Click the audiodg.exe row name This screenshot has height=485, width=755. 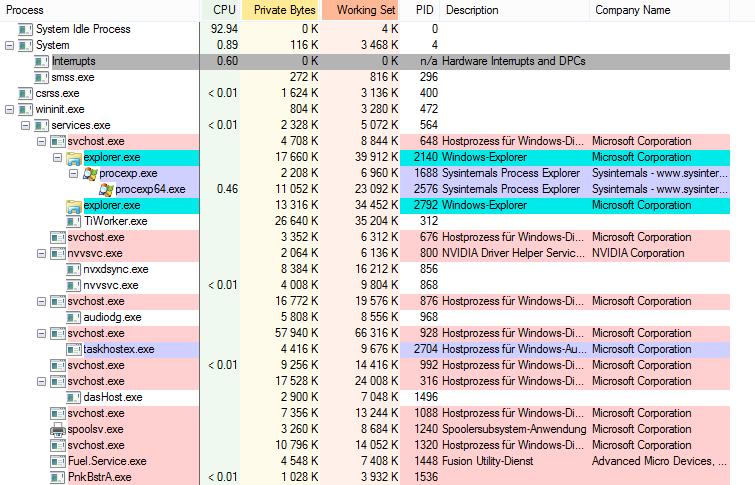tap(112, 318)
